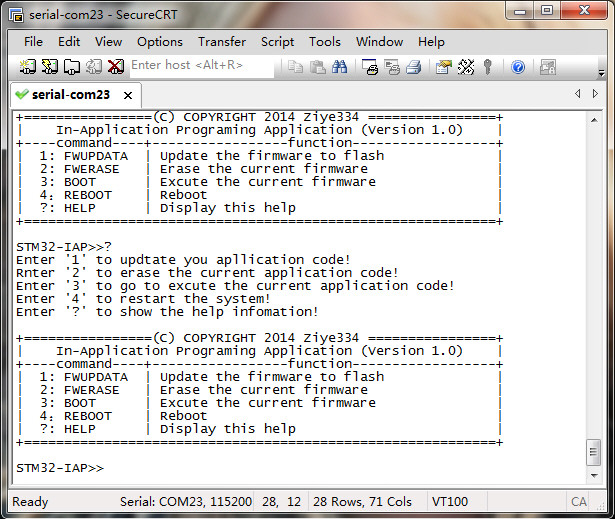Open the File menu
The image size is (615, 519).
click(33, 42)
